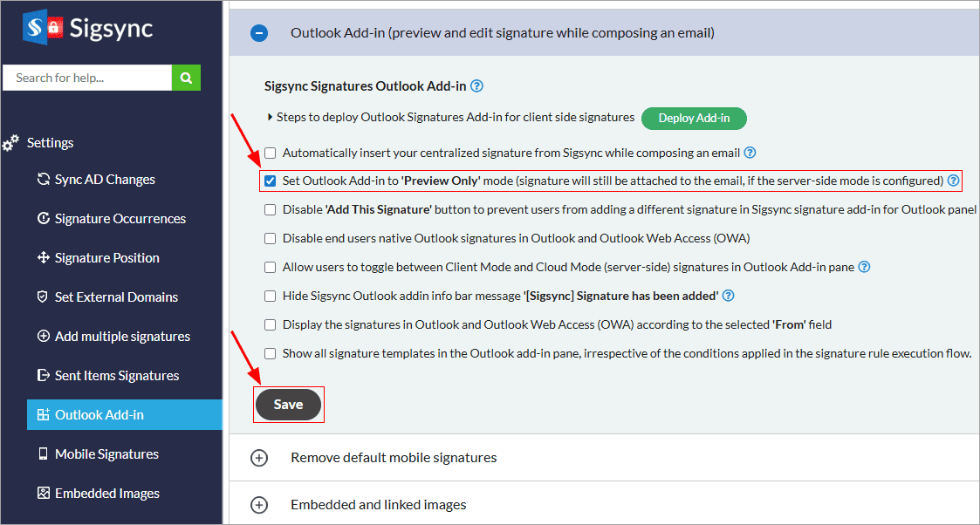Expand Embedded and linked images section

(x=259, y=505)
